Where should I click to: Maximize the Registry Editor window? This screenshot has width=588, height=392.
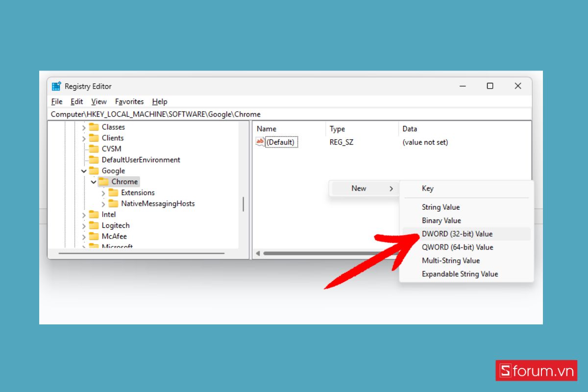(490, 86)
